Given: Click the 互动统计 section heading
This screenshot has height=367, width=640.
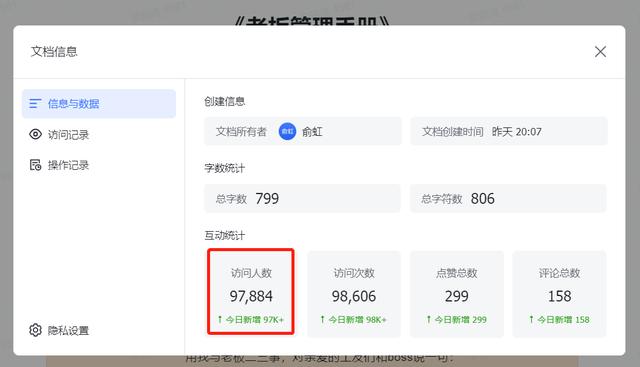Looking at the screenshot, I should [224, 236].
